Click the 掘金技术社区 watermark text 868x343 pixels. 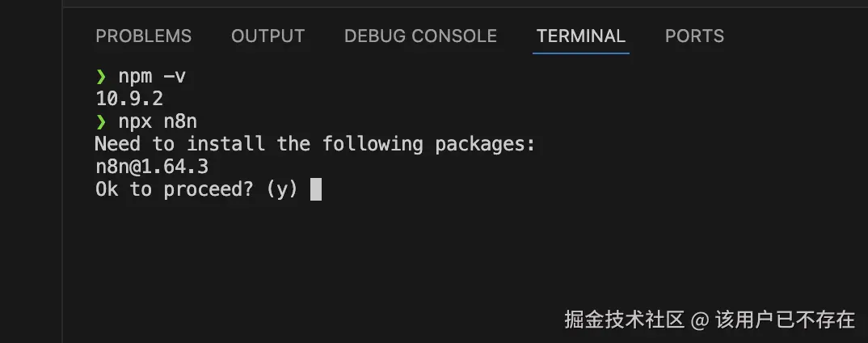coord(624,320)
